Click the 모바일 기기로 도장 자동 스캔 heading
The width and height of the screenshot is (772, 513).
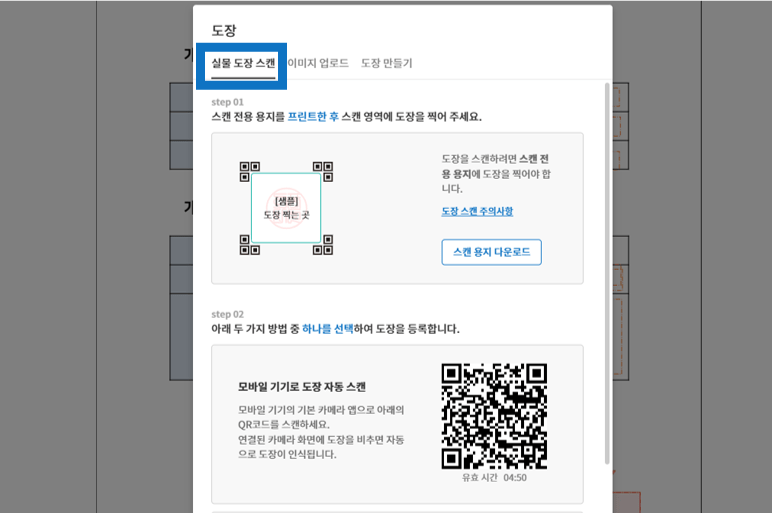tap(302, 387)
